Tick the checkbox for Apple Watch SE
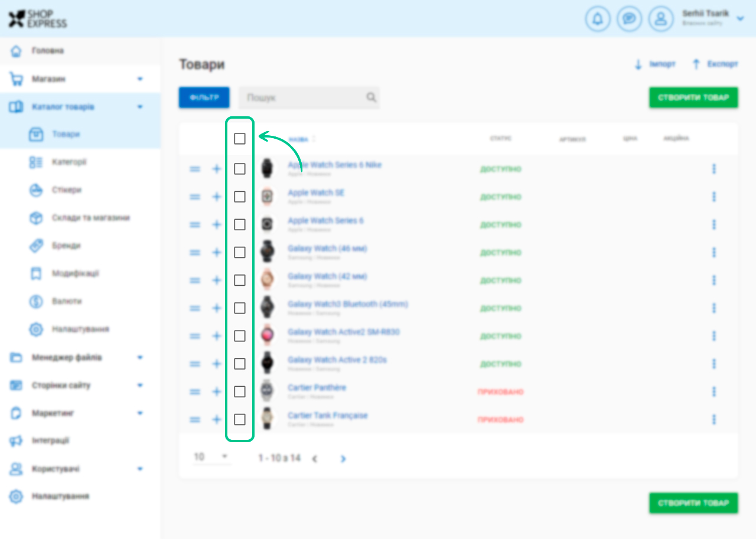756x539 pixels. pos(240,197)
